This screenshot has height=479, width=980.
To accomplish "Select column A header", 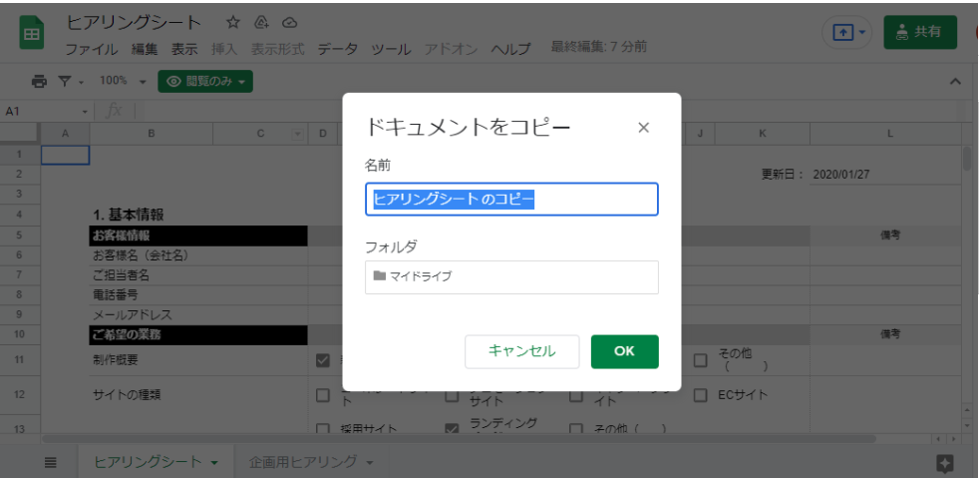I will [65, 133].
